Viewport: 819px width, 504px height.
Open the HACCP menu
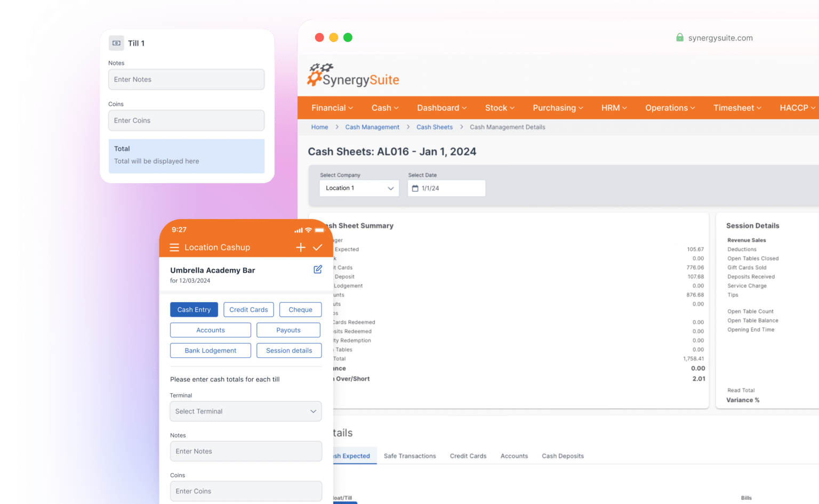pyautogui.click(x=796, y=108)
